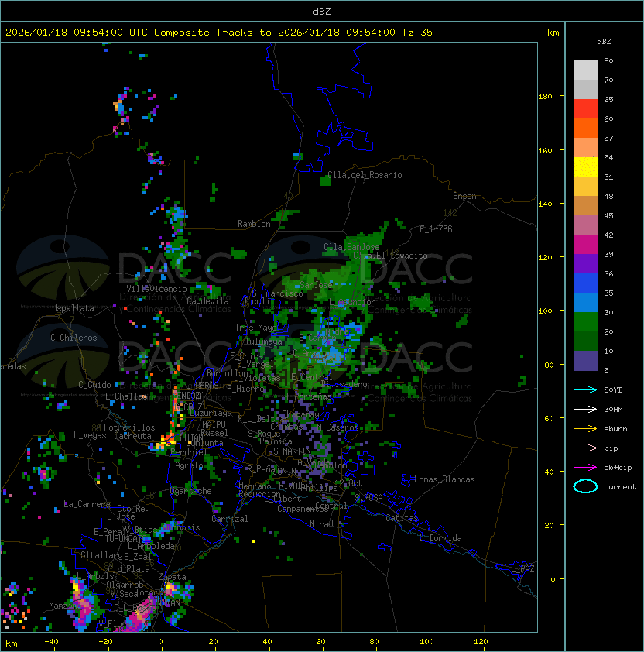Click the magenta eb+bip arrow in legend

585,468
